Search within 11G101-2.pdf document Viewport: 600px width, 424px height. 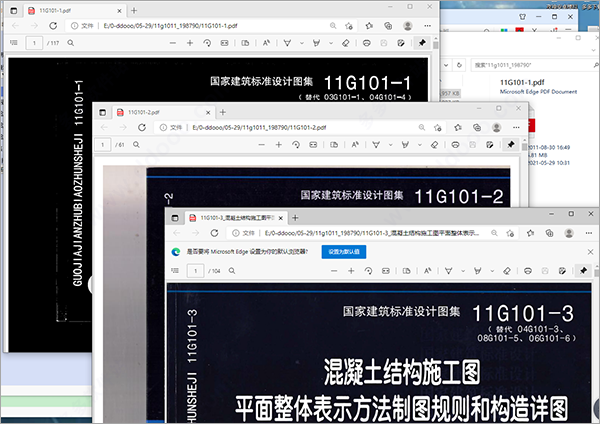pyautogui.click(x=136, y=145)
